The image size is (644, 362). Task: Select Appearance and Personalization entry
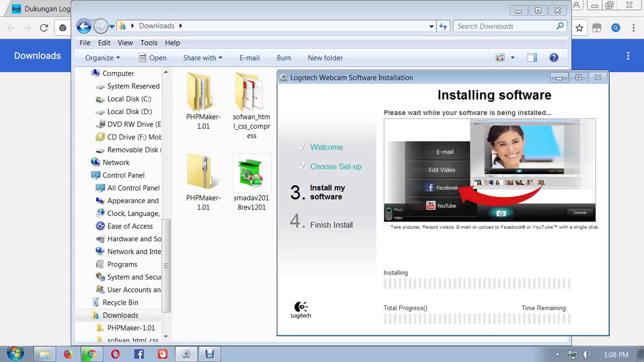click(133, 201)
